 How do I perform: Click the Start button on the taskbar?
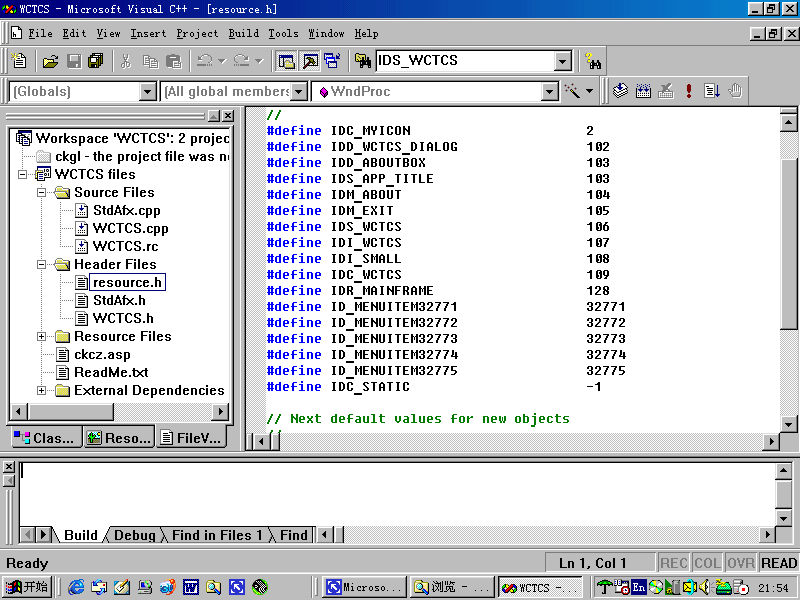[x=27, y=587]
